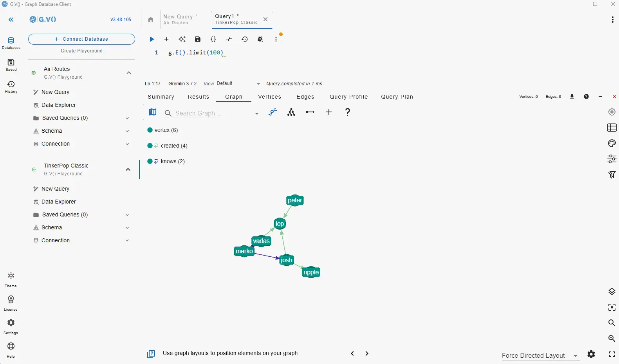Click the Connect Database button
The width and height of the screenshot is (619, 364).
pos(81,39)
